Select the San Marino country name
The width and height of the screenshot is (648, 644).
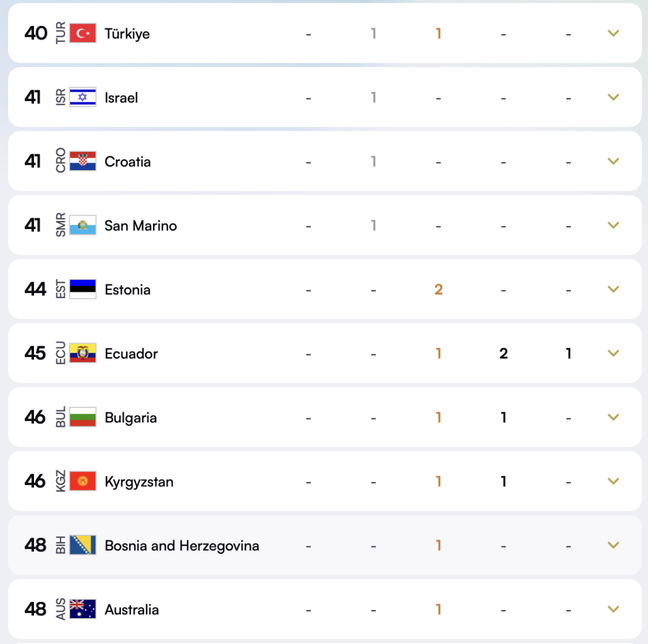[x=140, y=225]
